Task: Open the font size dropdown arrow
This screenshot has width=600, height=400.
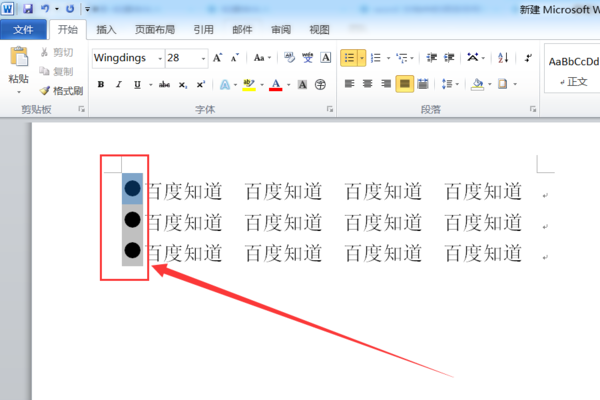Action: [204, 59]
